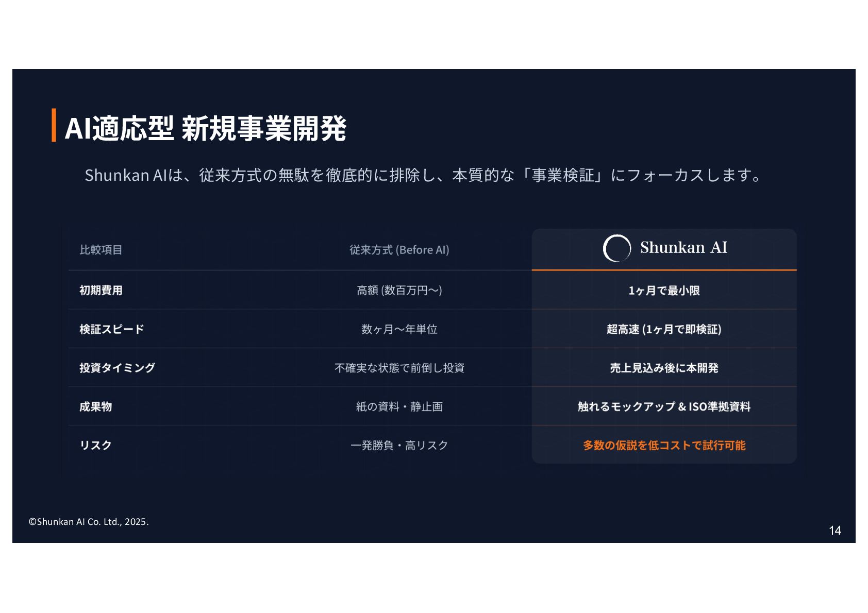The image size is (868, 613).
Task: Select the cell '不確実な状態で前倒し投資'
Action: coord(399,368)
